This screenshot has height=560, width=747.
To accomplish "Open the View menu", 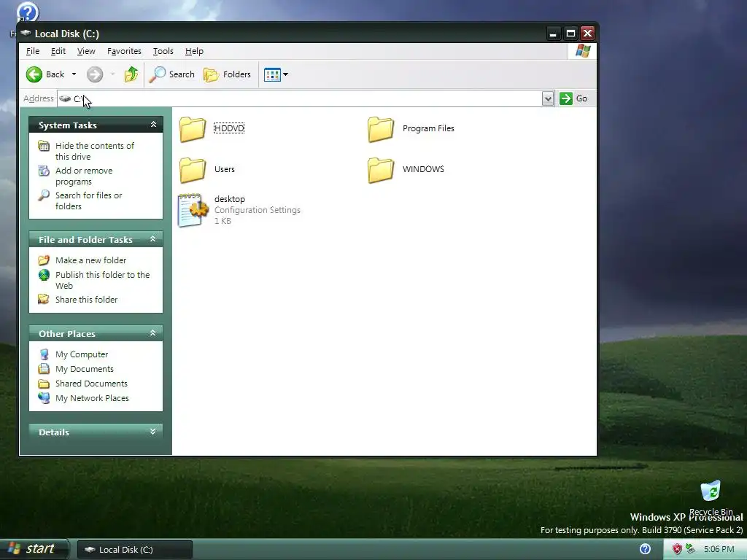I will (x=86, y=51).
